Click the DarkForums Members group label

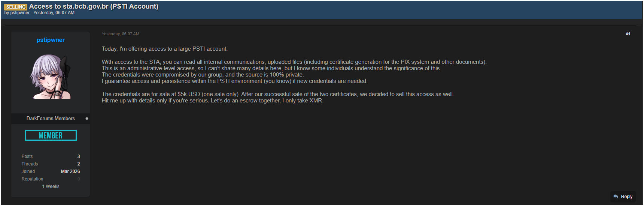(51, 119)
